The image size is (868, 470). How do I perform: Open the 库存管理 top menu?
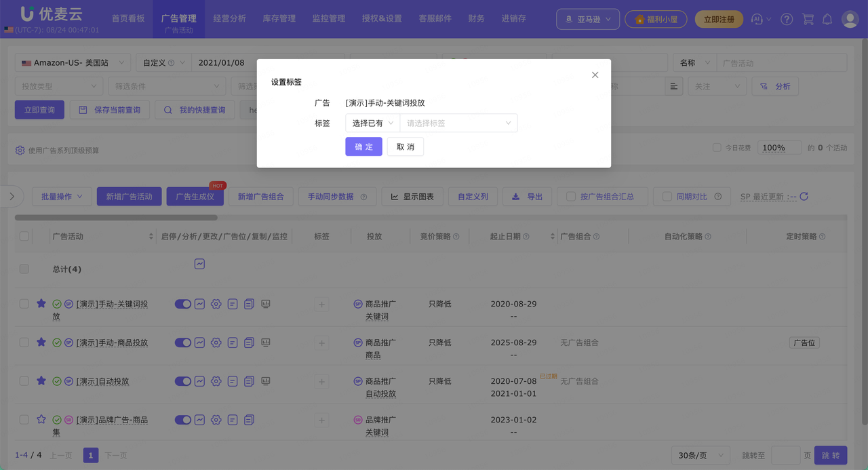[279, 18]
